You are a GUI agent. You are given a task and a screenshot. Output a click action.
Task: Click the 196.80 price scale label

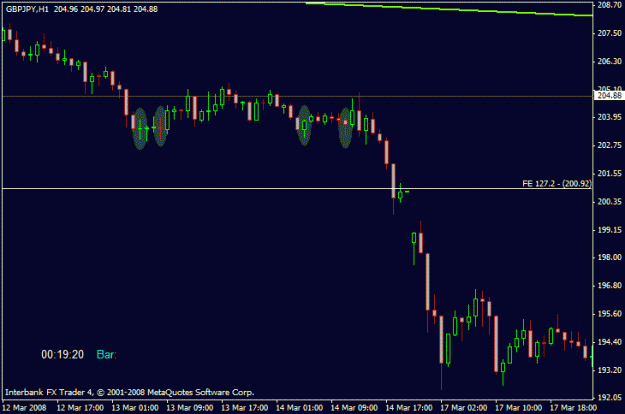tap(609, 286)
